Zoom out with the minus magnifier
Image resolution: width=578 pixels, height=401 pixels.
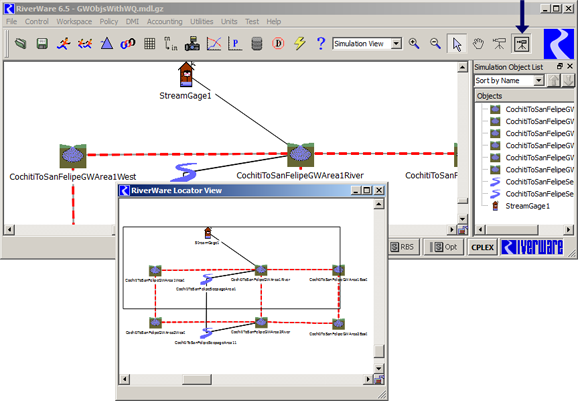pyautogui.click(x=435, y=43)
